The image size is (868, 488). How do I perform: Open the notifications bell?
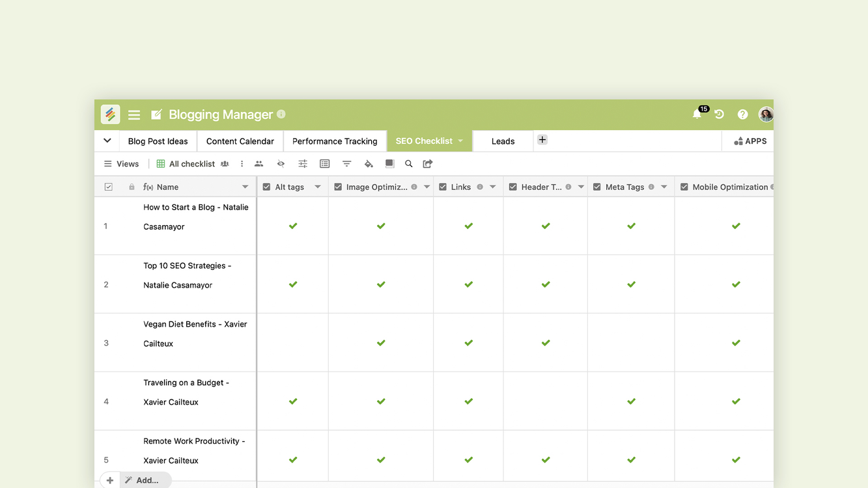pyautogui.click(x=697, y=115)
